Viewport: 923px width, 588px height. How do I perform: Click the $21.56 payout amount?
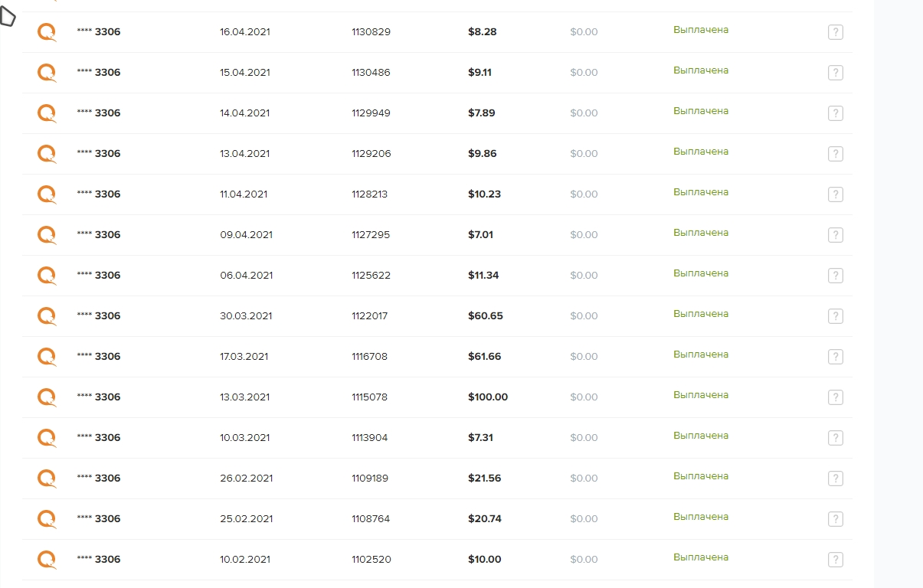click(485, 479)
